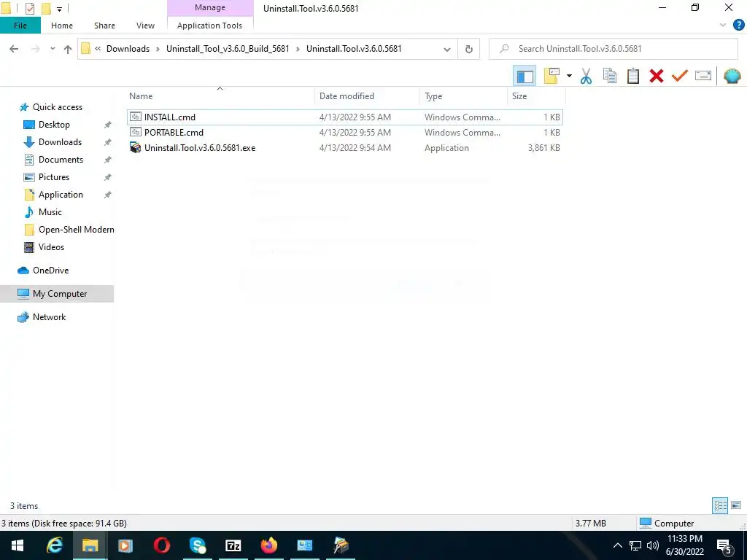Open the Open-Shell Modern folder in the sidebar
Screen dimensions: 747x560
[76, 230]
